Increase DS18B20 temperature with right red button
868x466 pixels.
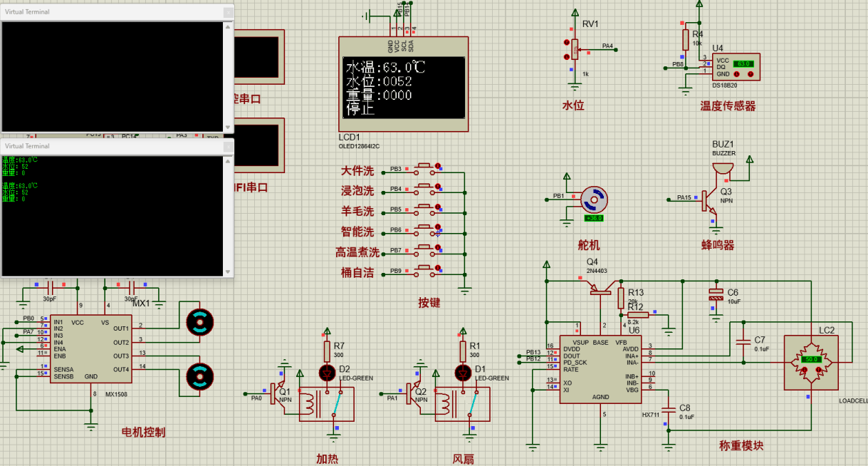pyautogui.click(x=751, y=74)
